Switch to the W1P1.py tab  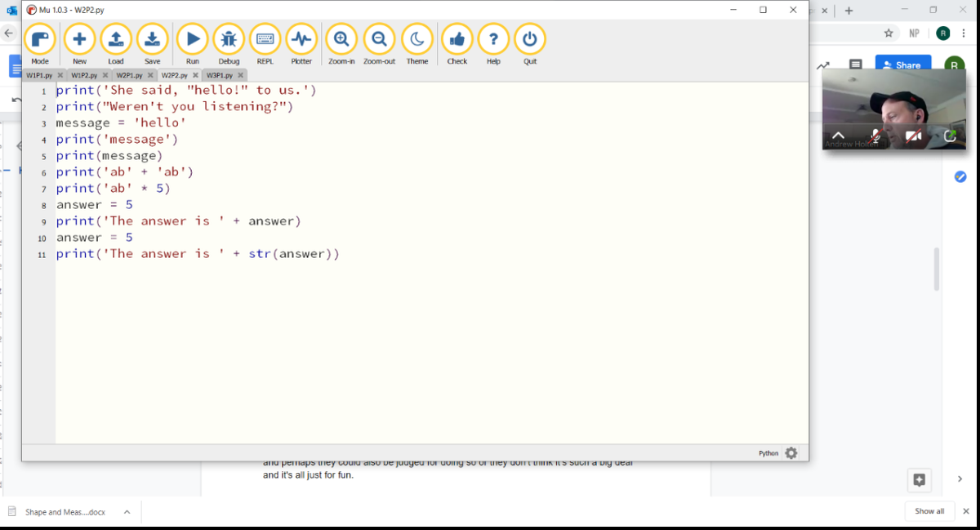(39, 75)
